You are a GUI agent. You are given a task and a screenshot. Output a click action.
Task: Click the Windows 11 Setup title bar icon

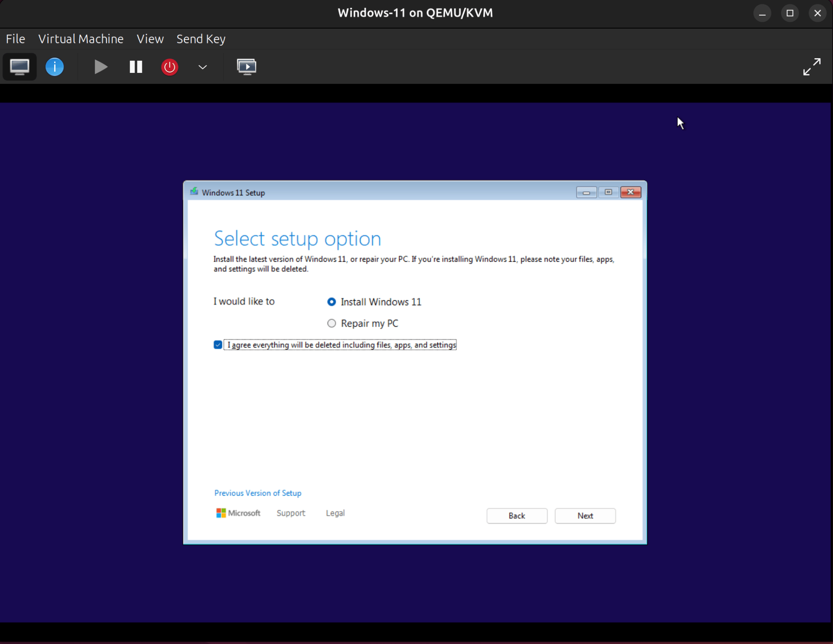pyautogui.click(x=194, y=191)
